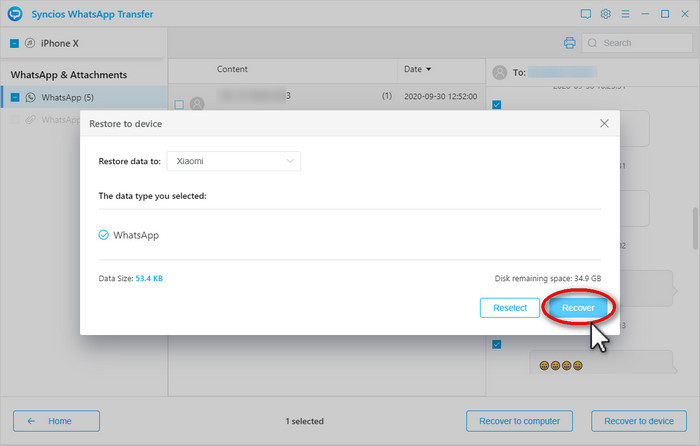Click Recover to device
700x446 pixels.
pos(639,421)
